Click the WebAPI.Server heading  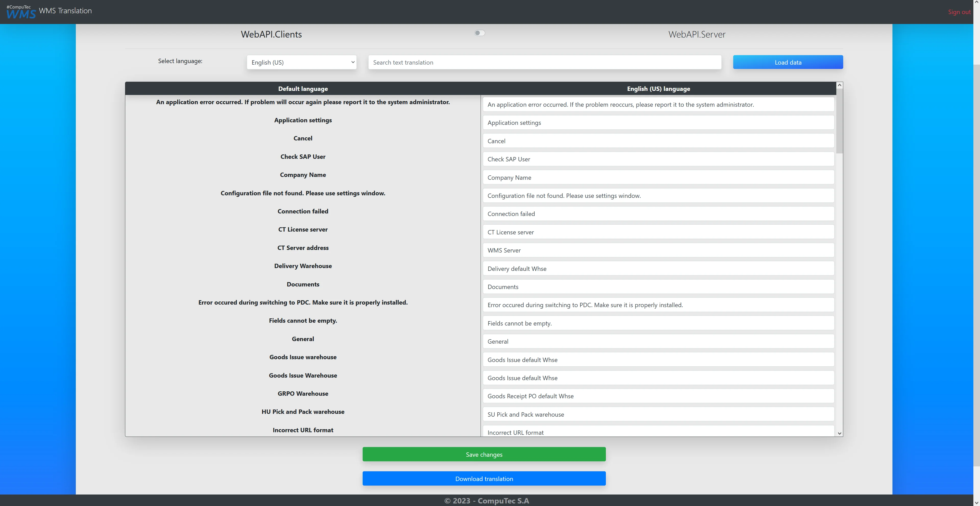pyautogui.click(x=696, y=34)
